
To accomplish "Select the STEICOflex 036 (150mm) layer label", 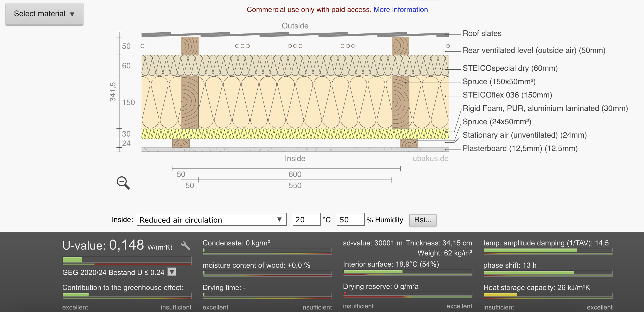I will (507, 95).
